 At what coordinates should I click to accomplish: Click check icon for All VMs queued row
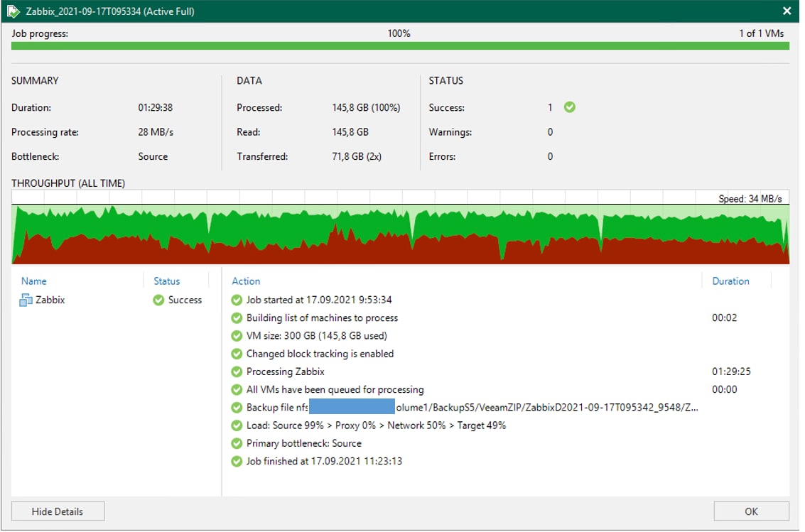click(x=238, y=391)
